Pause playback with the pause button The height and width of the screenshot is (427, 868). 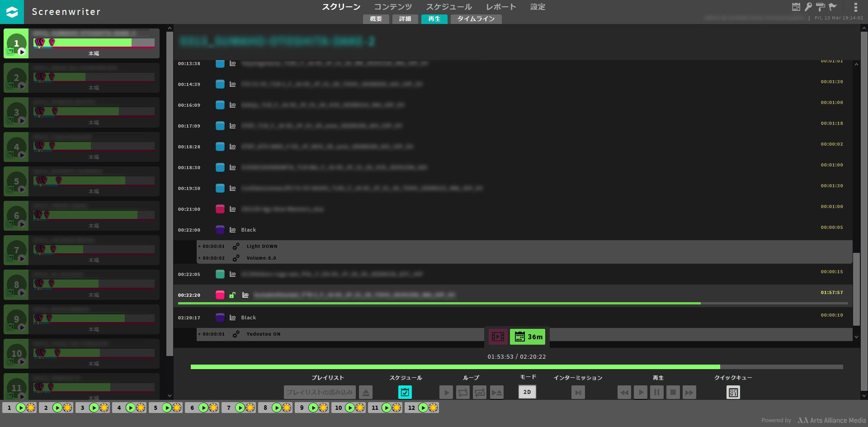(657, 392)
